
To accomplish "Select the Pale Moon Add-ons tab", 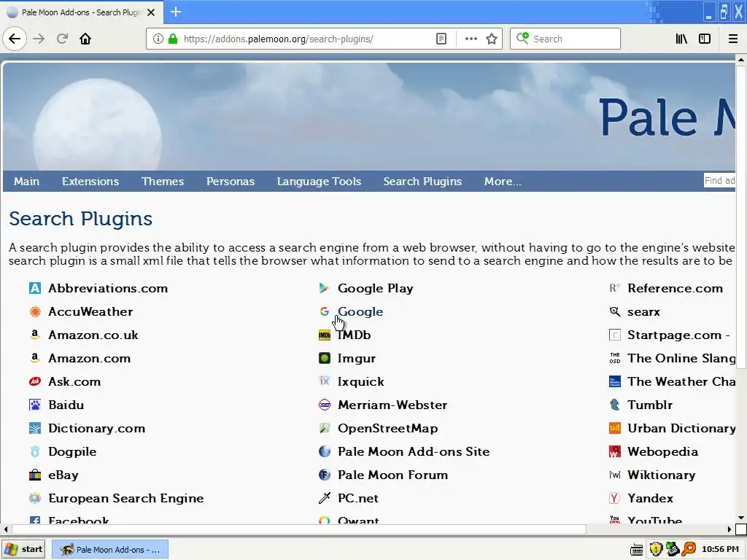I will (x=82, y=12).
